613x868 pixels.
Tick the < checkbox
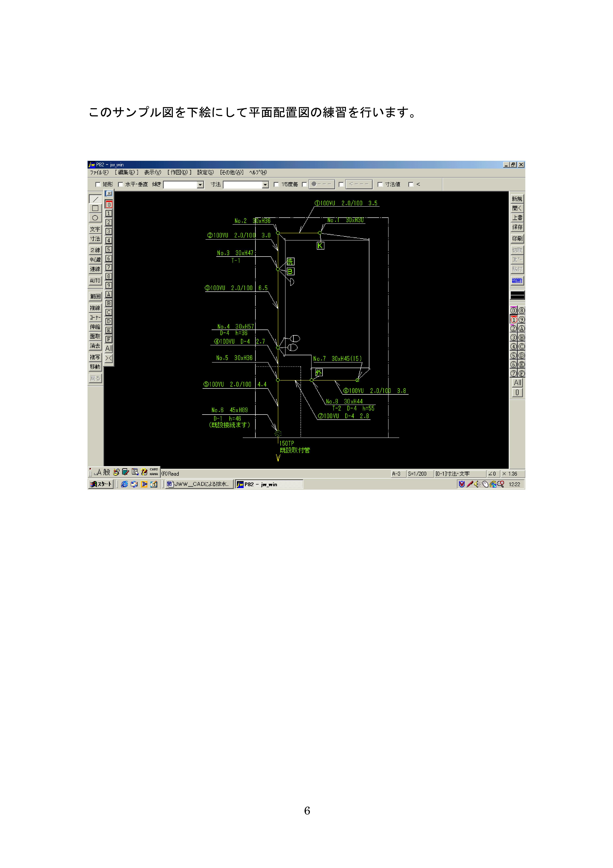point(411,185)
